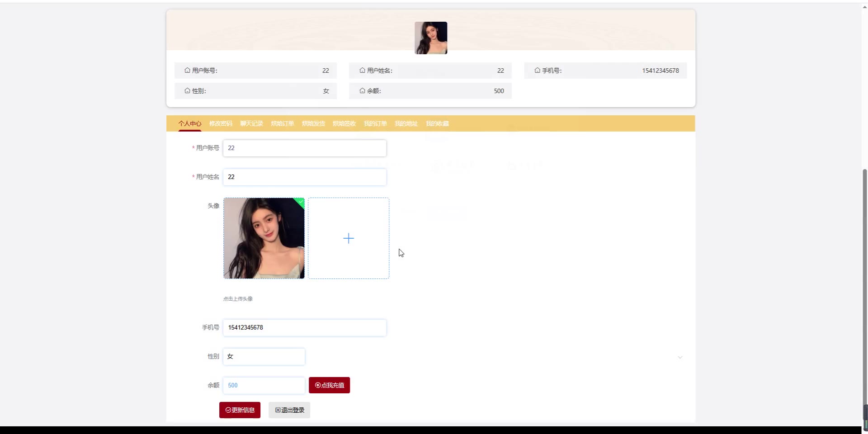The width and height of the screenshot is (868, 434).
Task: Click the 手机号 summary card at top
Action: point(605,71)
